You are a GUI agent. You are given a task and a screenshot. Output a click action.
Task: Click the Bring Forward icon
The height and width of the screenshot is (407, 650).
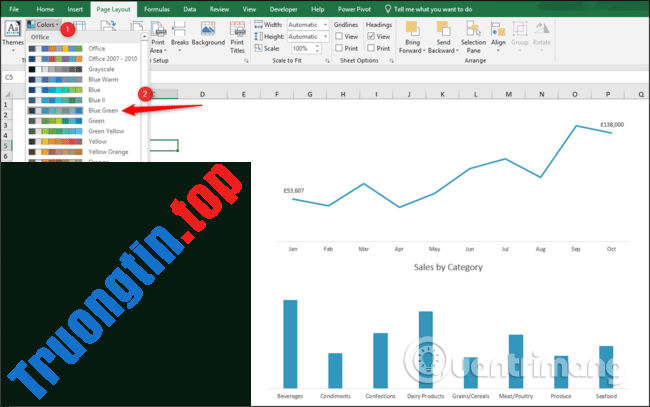412,29
